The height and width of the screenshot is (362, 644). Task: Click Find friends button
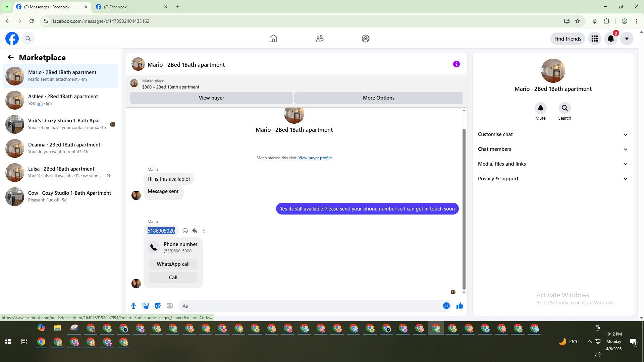(568, 39)
